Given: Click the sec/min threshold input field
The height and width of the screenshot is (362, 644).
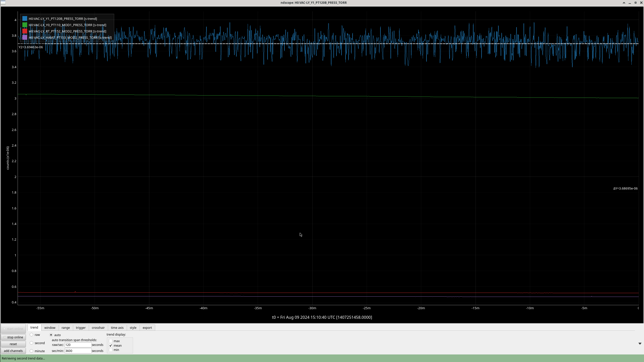Looking at the screenshot, I should click(x=78, y=351).
